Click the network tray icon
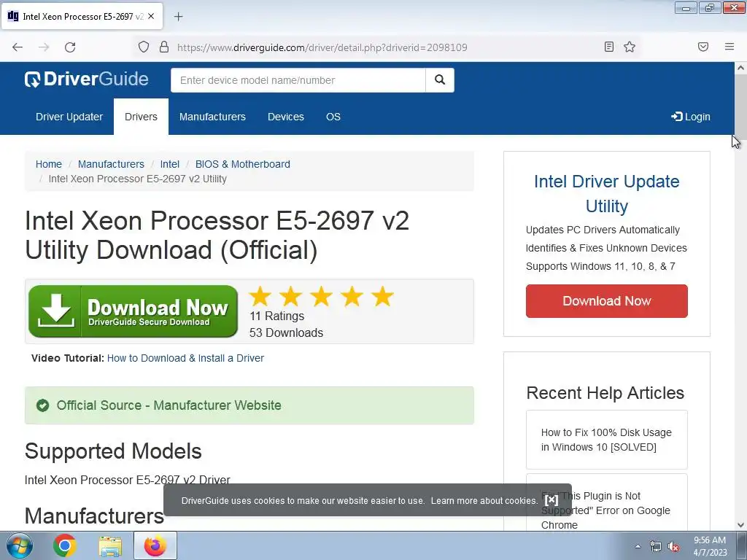The height and width of the screenshot is (560, 747). click(x=656, y=546)
